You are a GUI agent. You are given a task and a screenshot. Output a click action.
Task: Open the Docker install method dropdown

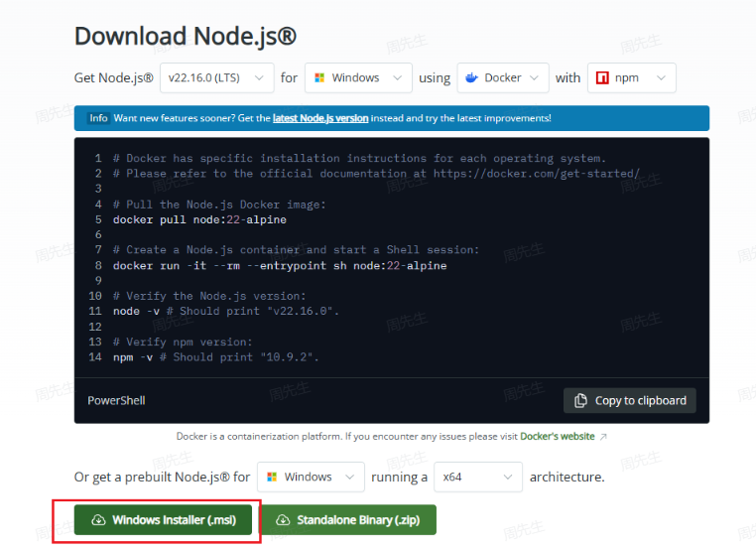point(503,77)
